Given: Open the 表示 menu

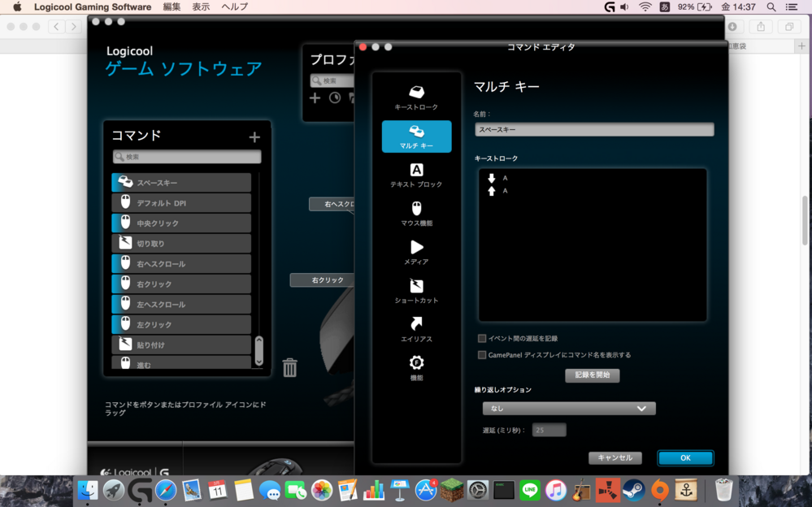Looking at the screenshot, I should [201, 6].
